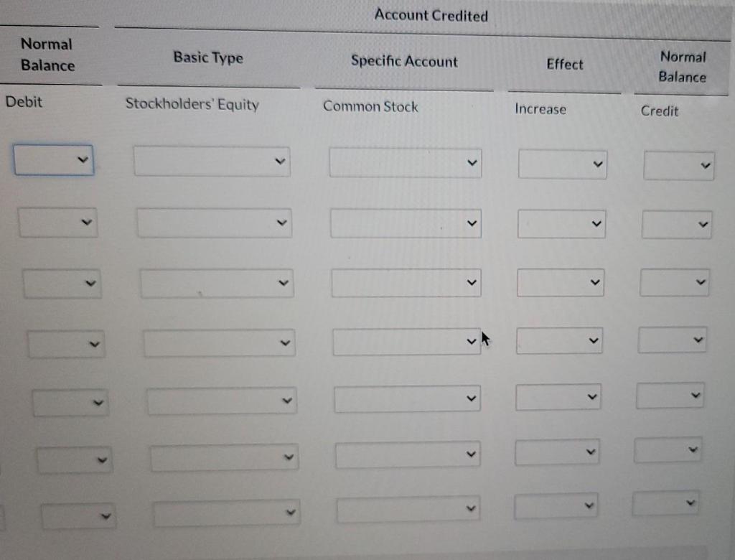
Task: Open first empty row Specific Account dropdown
Action: click(x=406, y=163)
